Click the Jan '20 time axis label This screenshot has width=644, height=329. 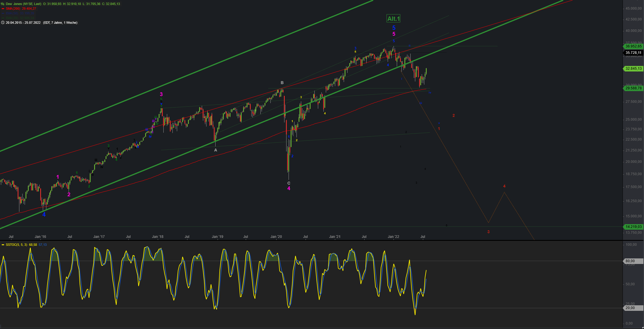pyautogui.click(x=276, y=237)
